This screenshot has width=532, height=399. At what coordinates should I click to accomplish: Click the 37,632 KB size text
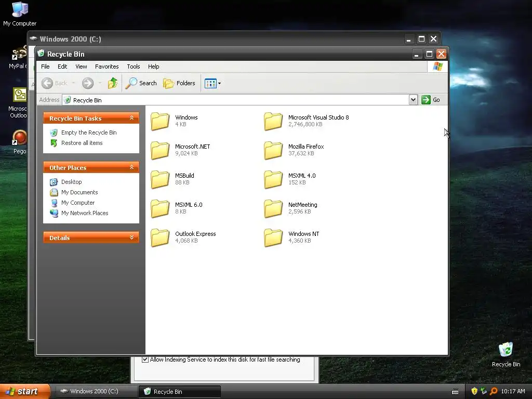pyautogui.click(x=301, y=153)
